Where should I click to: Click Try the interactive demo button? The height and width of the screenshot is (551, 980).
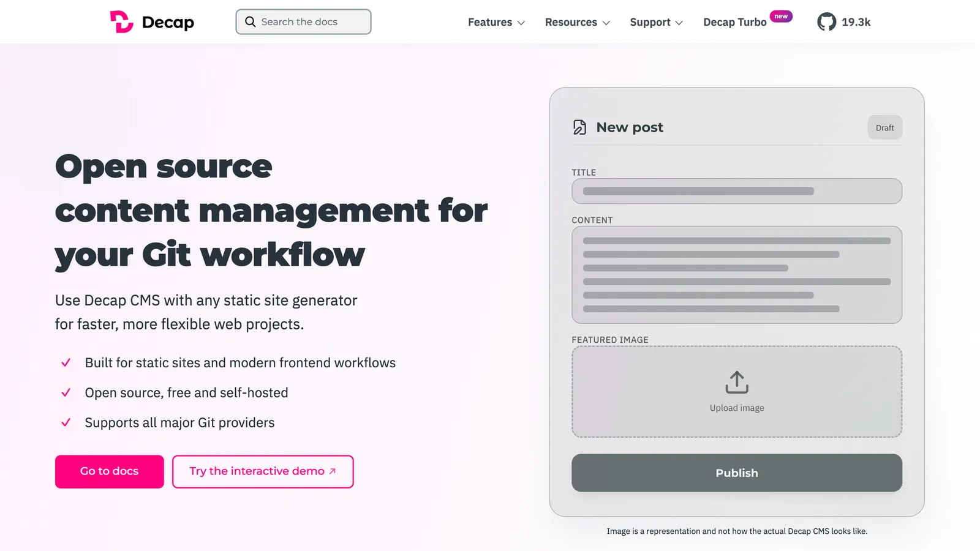[x=263, y=471]
